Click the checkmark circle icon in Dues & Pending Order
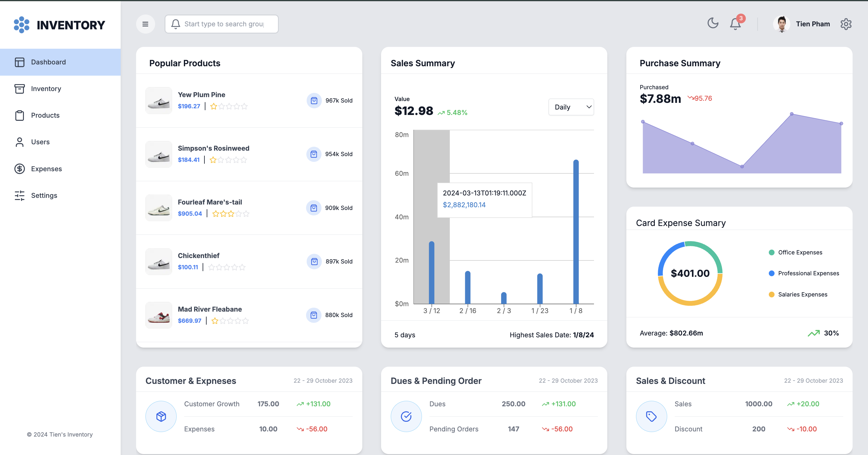Image resolution: width=868 pixels, height=455 pixels. [406, 416]
